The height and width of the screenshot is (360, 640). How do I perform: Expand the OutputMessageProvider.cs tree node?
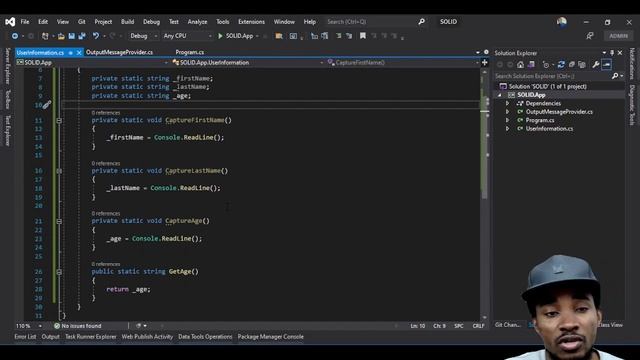507,112
